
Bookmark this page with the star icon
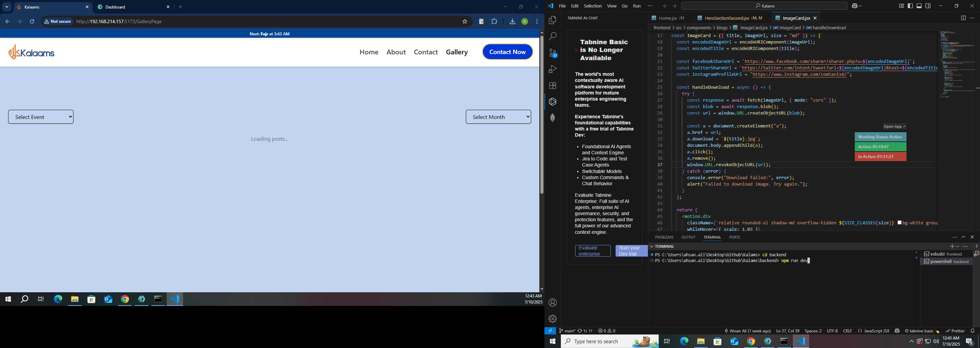pos(464,22)
